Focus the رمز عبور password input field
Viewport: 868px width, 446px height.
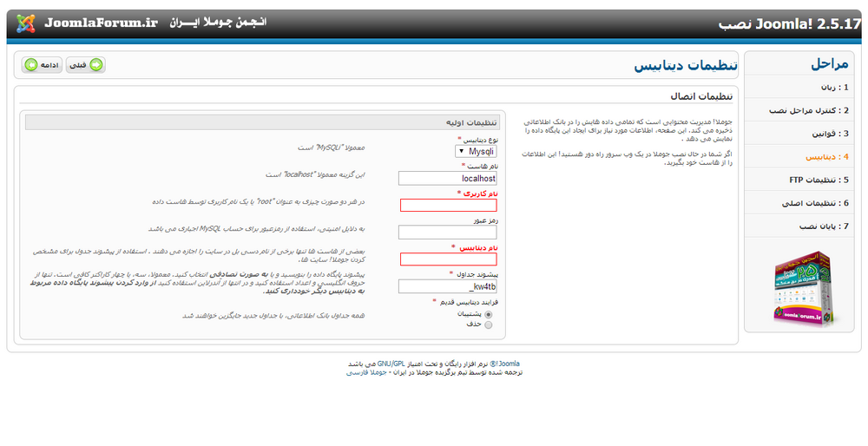[447, 233]
